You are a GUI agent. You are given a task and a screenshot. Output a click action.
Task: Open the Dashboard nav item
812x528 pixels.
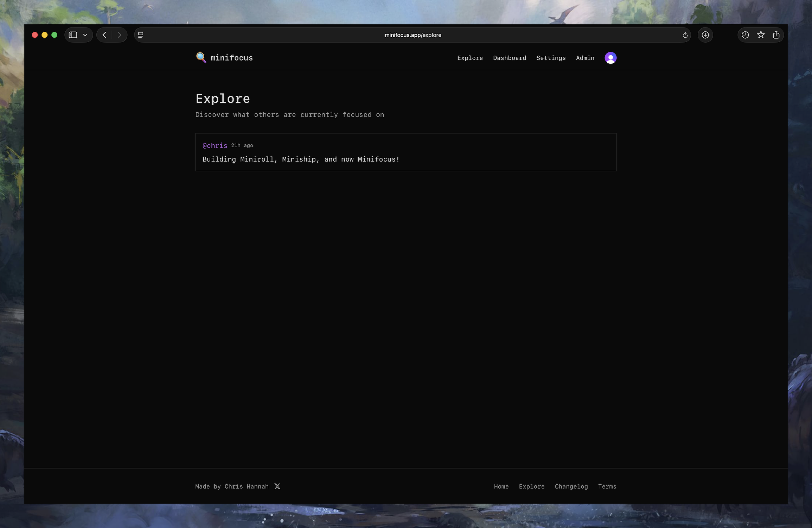click(509, 58)
